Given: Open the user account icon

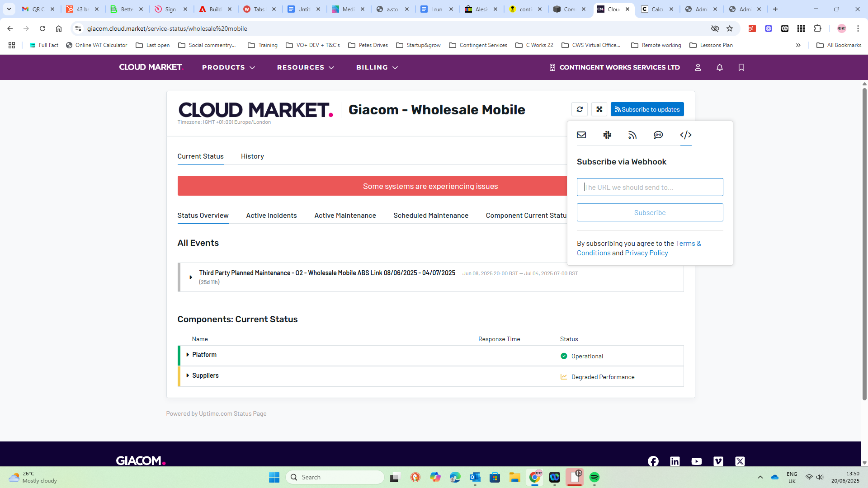Looking at the screenshot, I should click(x=698, y=67).
